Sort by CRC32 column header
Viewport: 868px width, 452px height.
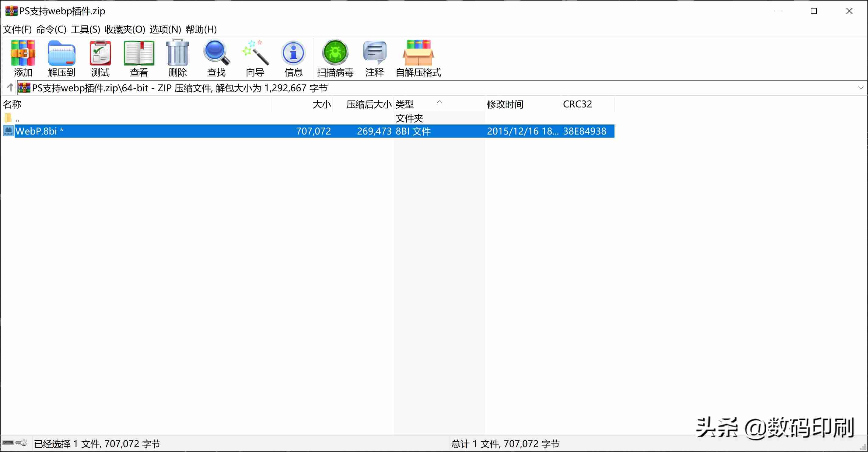pos(588,104)
